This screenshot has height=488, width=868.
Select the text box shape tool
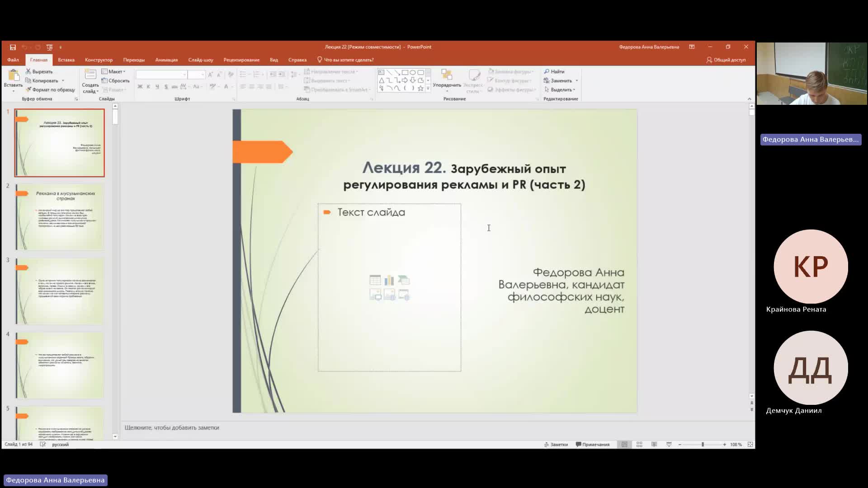point(381,72)
